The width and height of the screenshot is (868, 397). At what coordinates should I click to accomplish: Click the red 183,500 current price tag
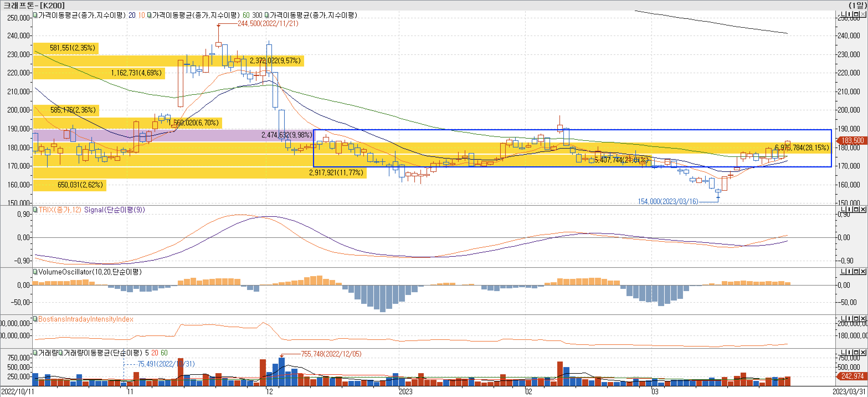click(x=852, y=140)
